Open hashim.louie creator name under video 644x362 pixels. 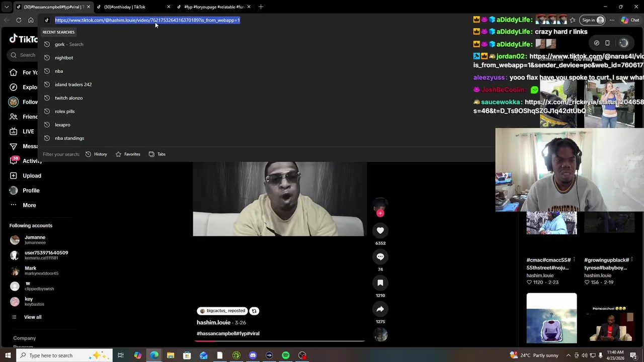pyautogui.click(x=214, y=323)
